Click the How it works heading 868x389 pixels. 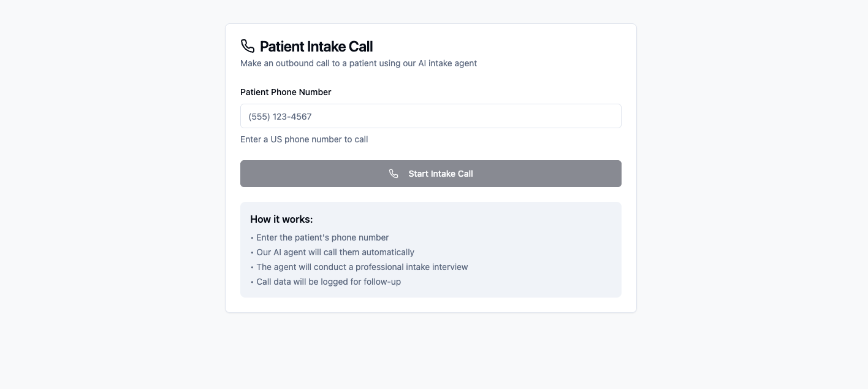point(281,219)
